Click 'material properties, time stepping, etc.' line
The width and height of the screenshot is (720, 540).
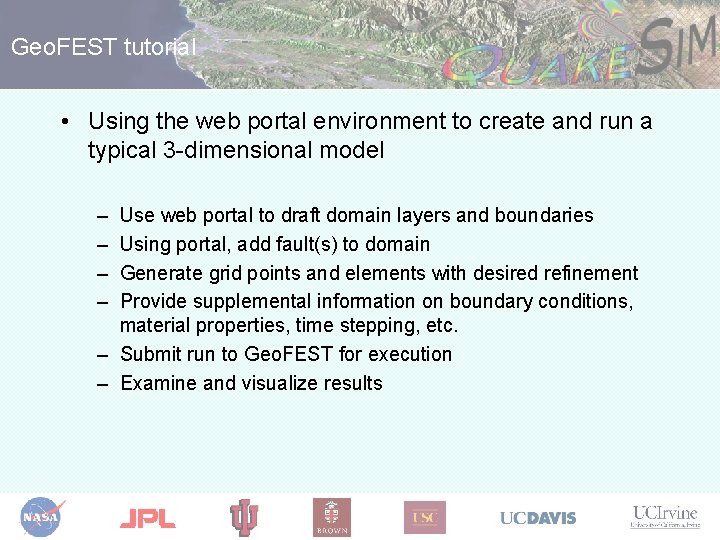pos(289,326)
